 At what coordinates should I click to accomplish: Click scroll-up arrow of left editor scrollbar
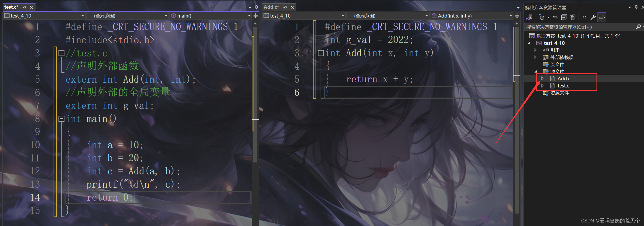pyautogui.click(x=255, y=23)
